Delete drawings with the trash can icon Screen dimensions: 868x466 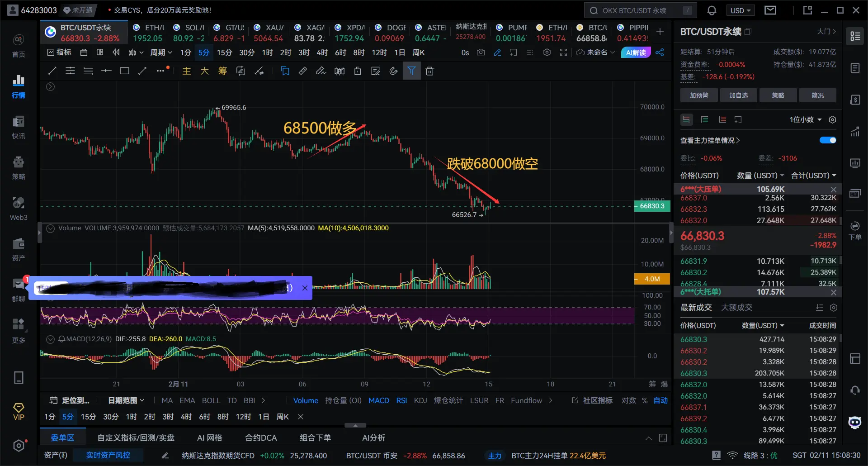click(x=430, y=71)
